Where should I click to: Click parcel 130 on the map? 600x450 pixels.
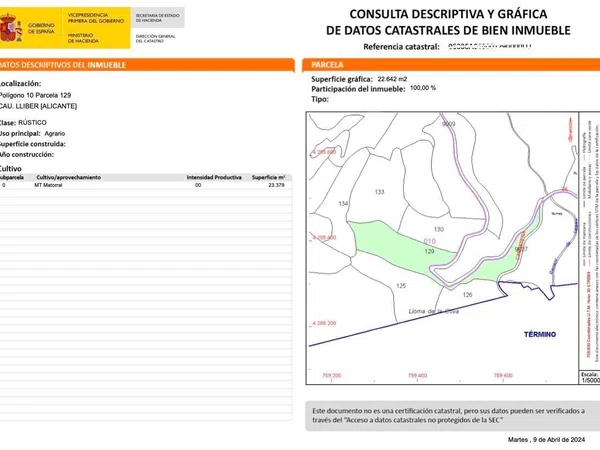438,229
